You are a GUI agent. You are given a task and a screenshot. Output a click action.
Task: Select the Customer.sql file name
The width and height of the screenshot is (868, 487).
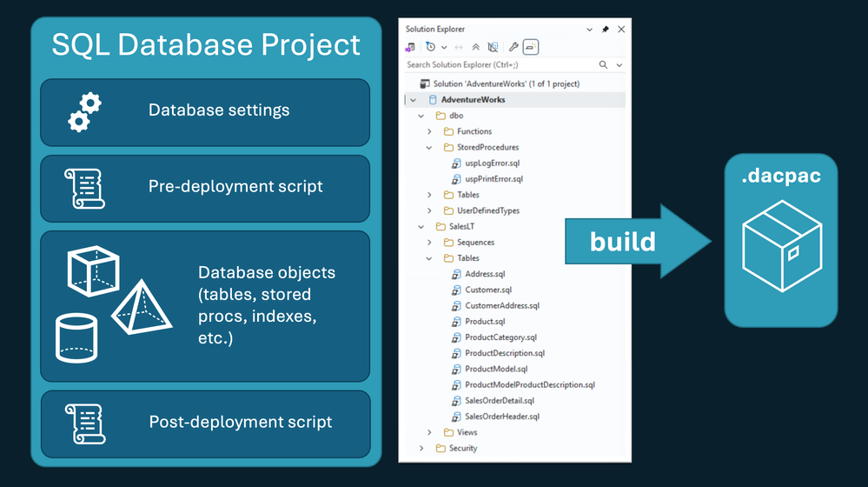click(488, 290)
